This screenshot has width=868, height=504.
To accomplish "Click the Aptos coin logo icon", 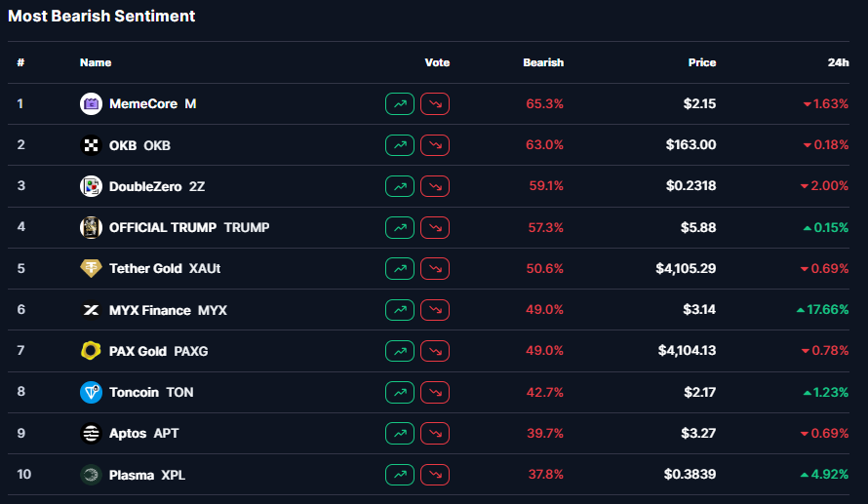I will pos(91,434).
